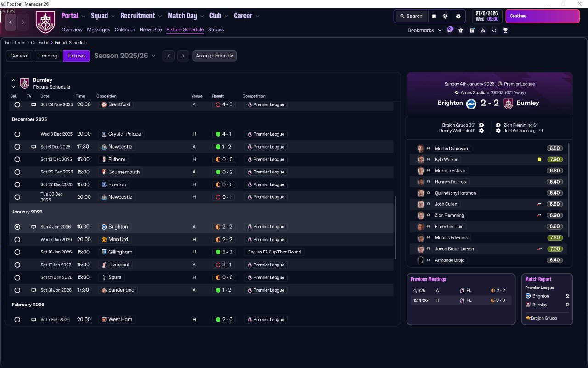Switch to the Stages tab
This screenshot has height=368, width=588.
point(216,29)
